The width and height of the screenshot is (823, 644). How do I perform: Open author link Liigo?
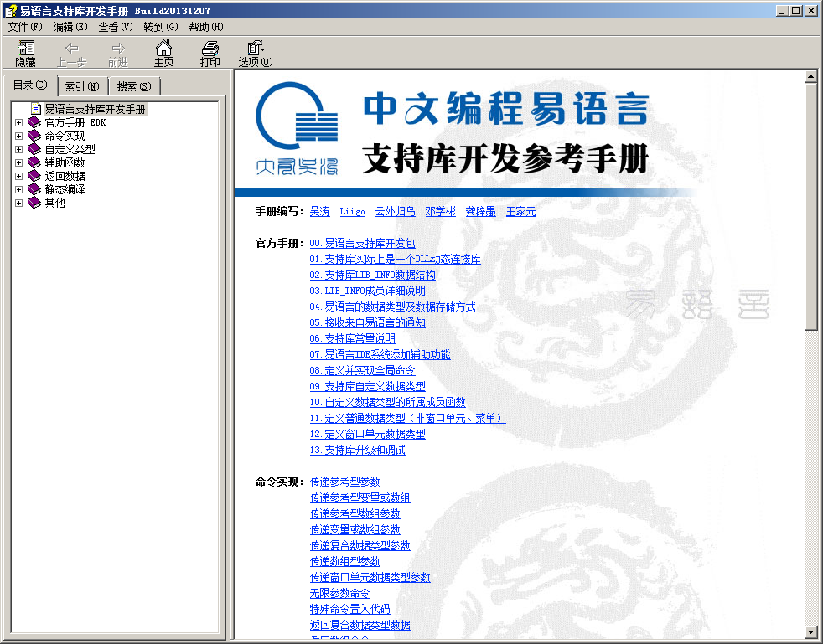point(352,211)
